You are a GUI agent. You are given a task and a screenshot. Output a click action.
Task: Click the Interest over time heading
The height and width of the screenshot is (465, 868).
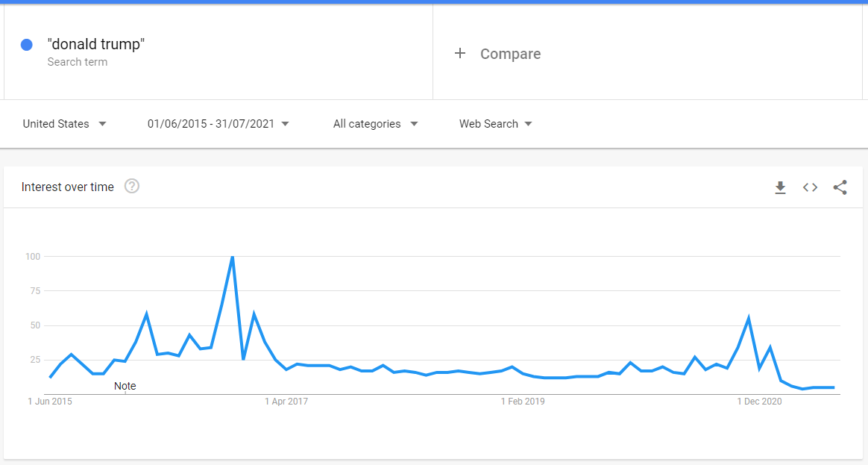coord(68,187)
